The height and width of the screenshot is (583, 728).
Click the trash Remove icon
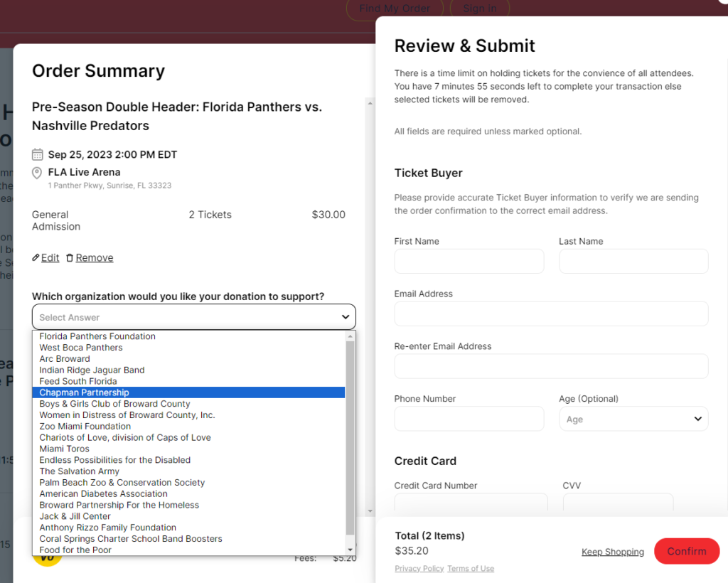coord(70,258)
